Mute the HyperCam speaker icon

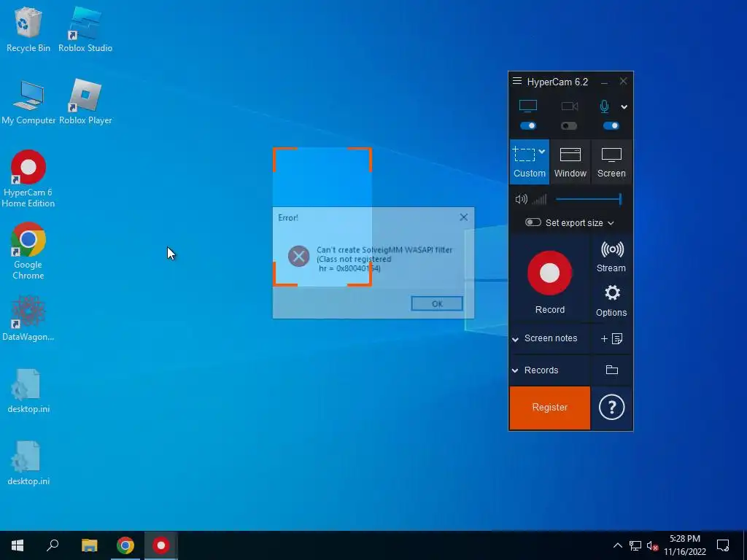click(x=521, y=199)
